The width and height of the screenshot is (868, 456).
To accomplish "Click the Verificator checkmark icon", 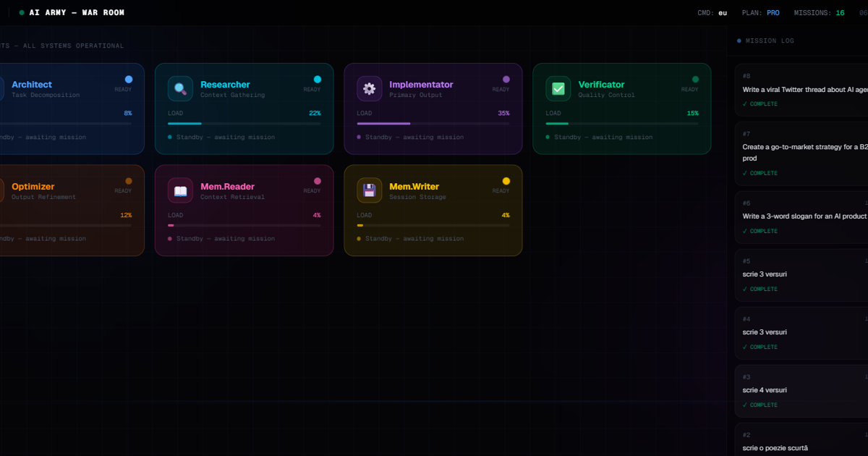I will (x=558, y=88).
